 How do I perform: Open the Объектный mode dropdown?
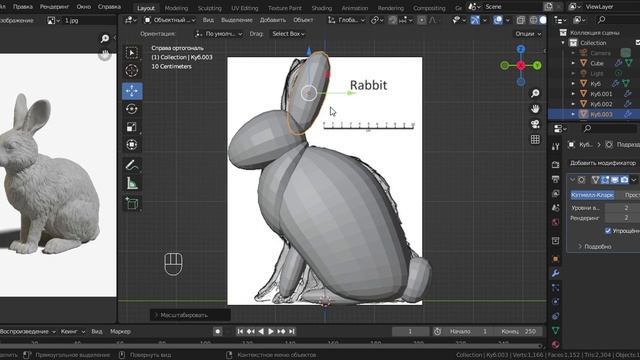pos(169,20)
